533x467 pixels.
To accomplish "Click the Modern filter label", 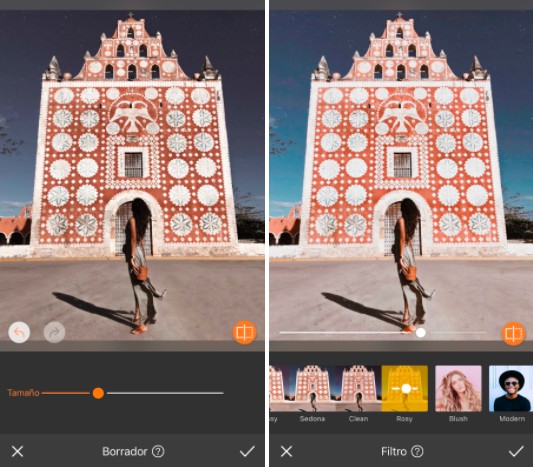I will 512,419.
